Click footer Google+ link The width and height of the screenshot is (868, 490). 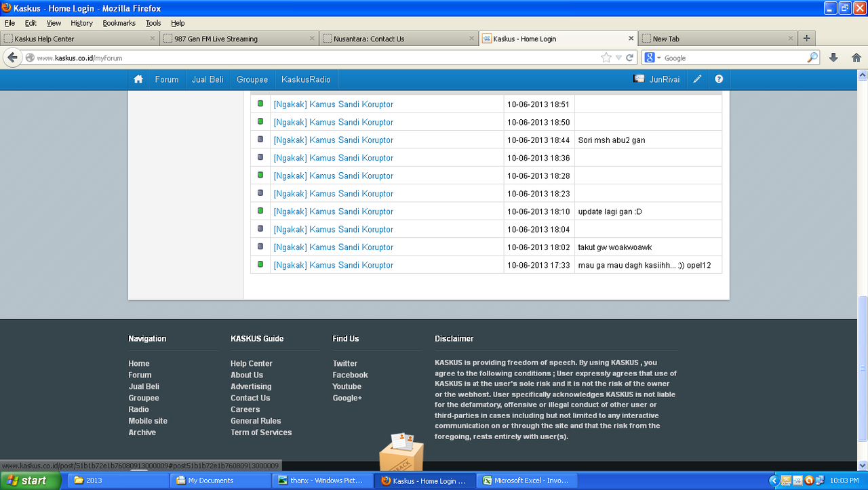347,398
